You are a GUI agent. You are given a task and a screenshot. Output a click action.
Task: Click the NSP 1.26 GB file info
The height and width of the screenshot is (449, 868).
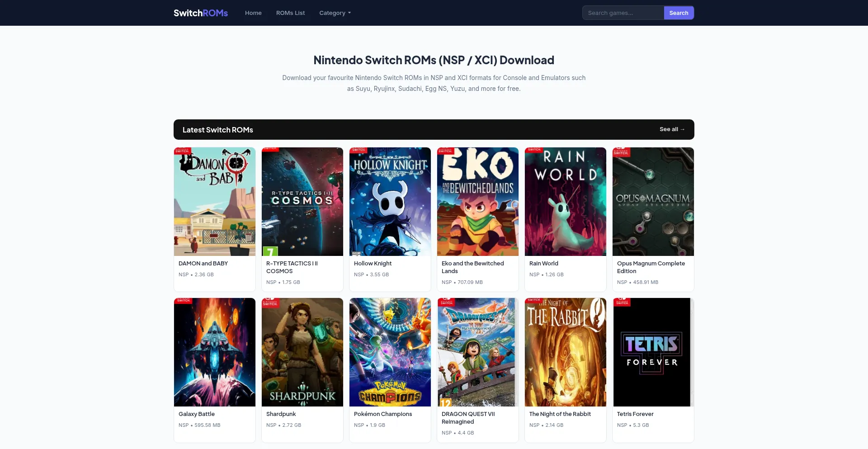(x=547, y=274)
